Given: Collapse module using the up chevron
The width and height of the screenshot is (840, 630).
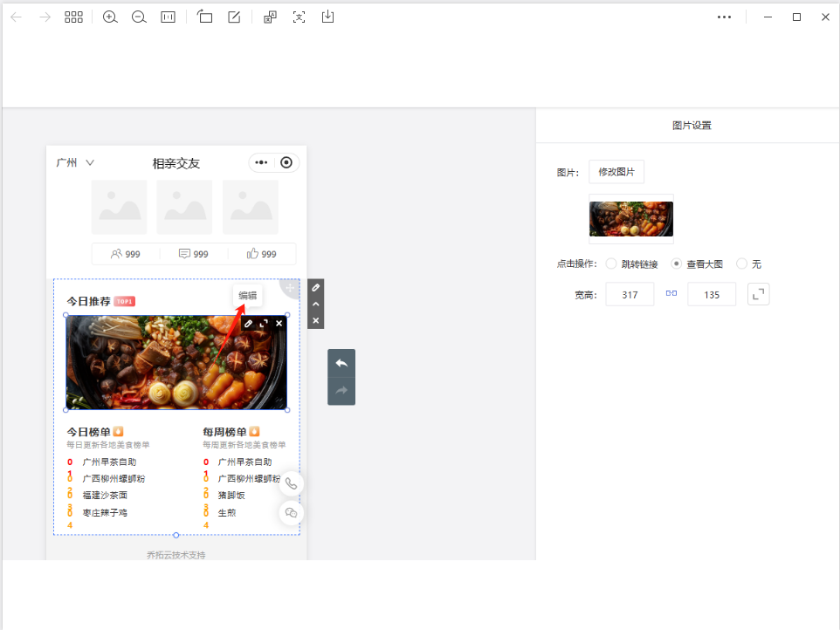Looking at the screenshot, I should point(316,304).
